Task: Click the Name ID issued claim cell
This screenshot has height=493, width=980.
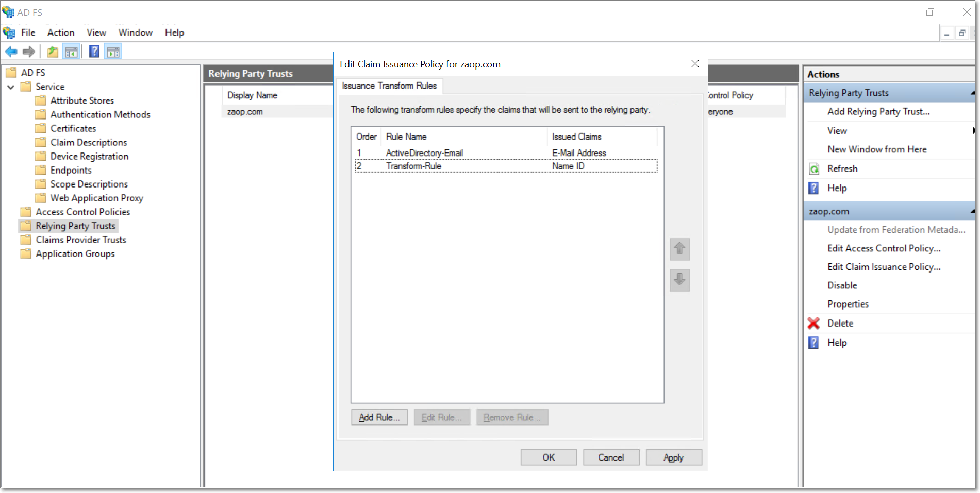Action: 568,166
